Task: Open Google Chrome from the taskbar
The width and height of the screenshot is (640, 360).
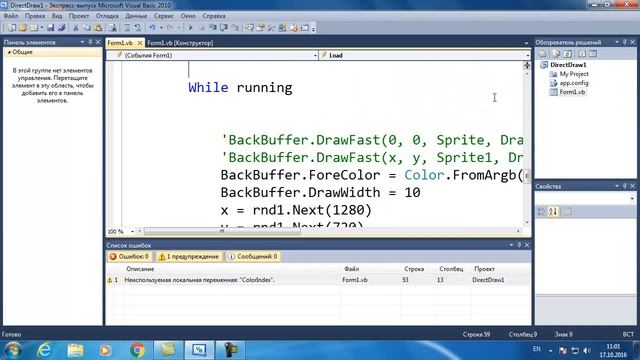Action: coord(137,350)
